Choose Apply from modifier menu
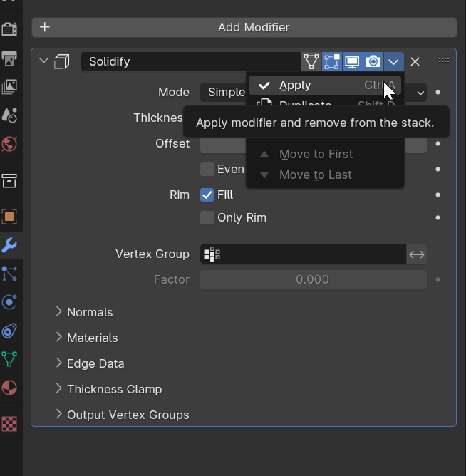Viewport: 466px width, 476px height. (325, 86)
